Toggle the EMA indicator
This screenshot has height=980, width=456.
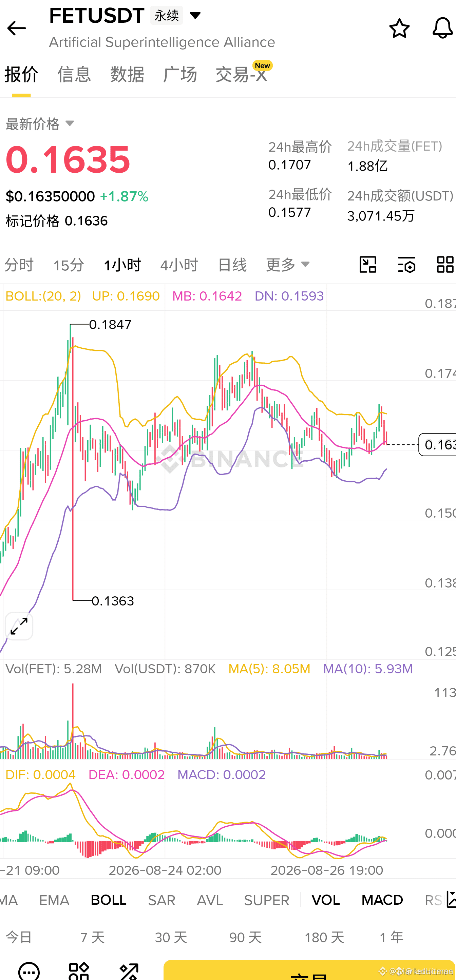pyautogui.click(x=54, y=900)
